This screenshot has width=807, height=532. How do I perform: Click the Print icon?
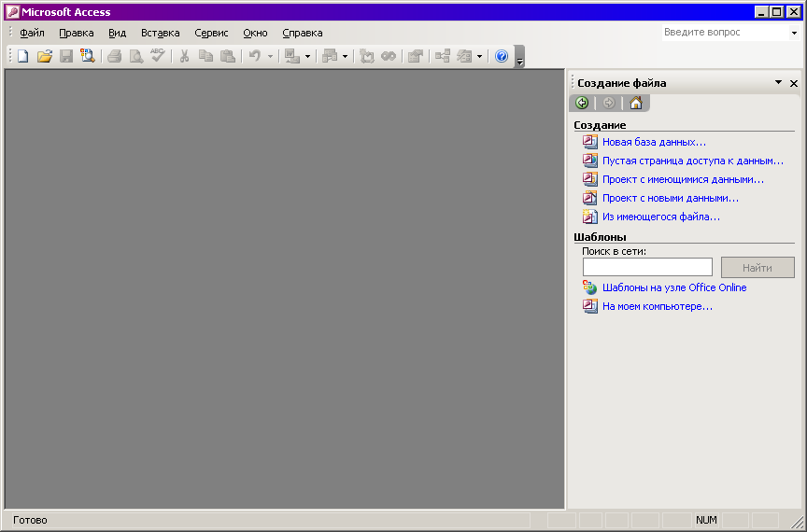pos(115,56)
